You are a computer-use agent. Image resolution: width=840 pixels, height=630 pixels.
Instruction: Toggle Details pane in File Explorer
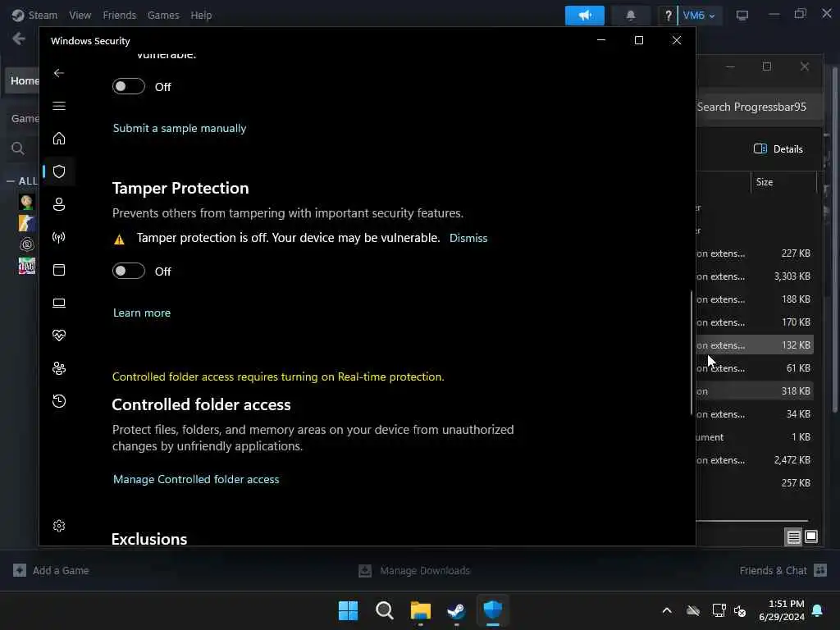[x=778, y=149]
